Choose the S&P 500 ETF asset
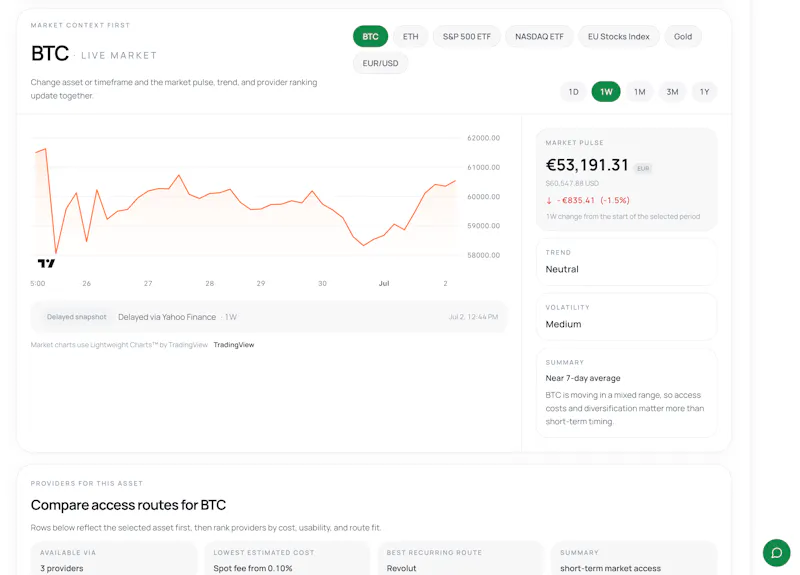Image resolution: width=800 pixels, height=575 pixels. pyautogui.click(x=466, y=37)
